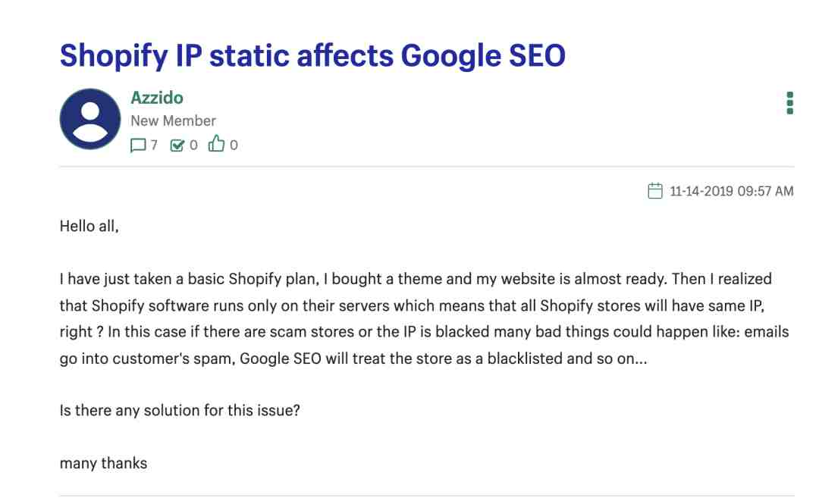
Task: Click the 11-14-2019 09:57 AM timestamp
Action: (x=732, y=191)
